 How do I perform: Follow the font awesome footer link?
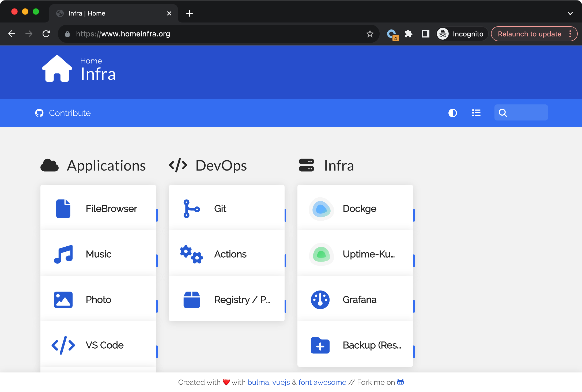point(322,382)
